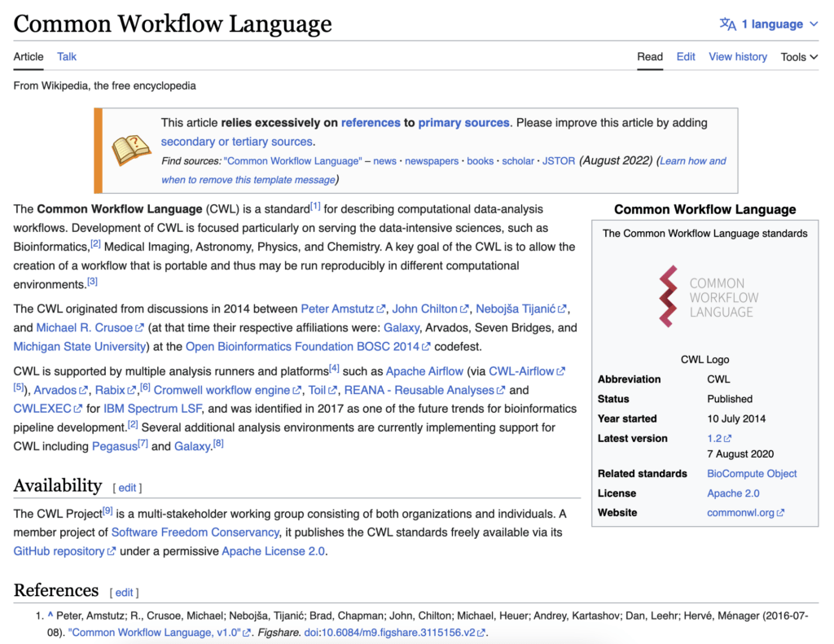The image size is (834, 644).
Task: Open 'Learn how and when to remove' link
Action: (x=444, y=170)
